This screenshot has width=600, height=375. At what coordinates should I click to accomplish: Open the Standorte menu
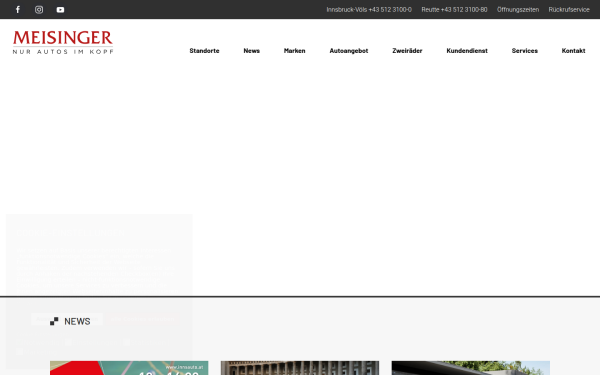tap(204, 51)
